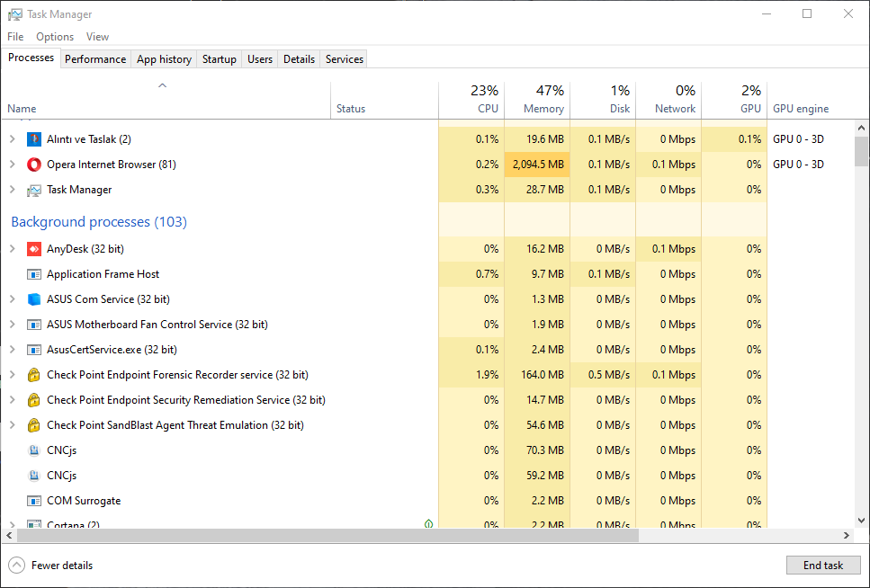
Task: Click the COM Surrogate process icon
Action: [x=34, y=501]
